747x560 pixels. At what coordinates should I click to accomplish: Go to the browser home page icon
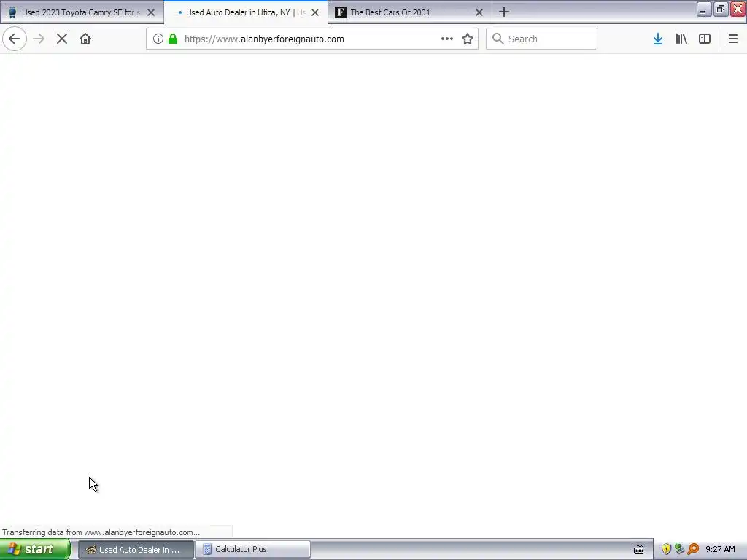click(x=85, y=39)
